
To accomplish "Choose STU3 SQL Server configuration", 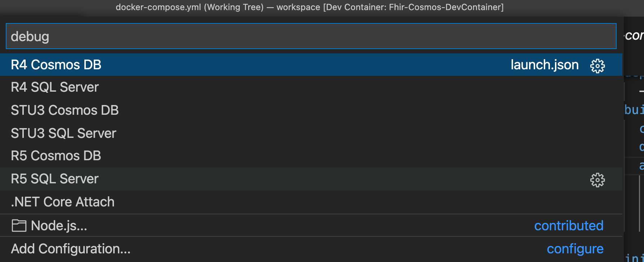I will coord(311,134).
